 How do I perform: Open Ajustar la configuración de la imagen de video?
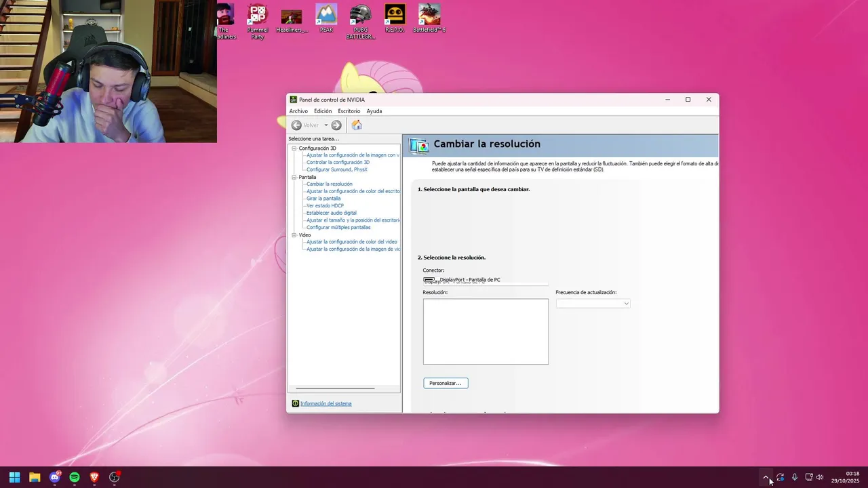[353, 249]
